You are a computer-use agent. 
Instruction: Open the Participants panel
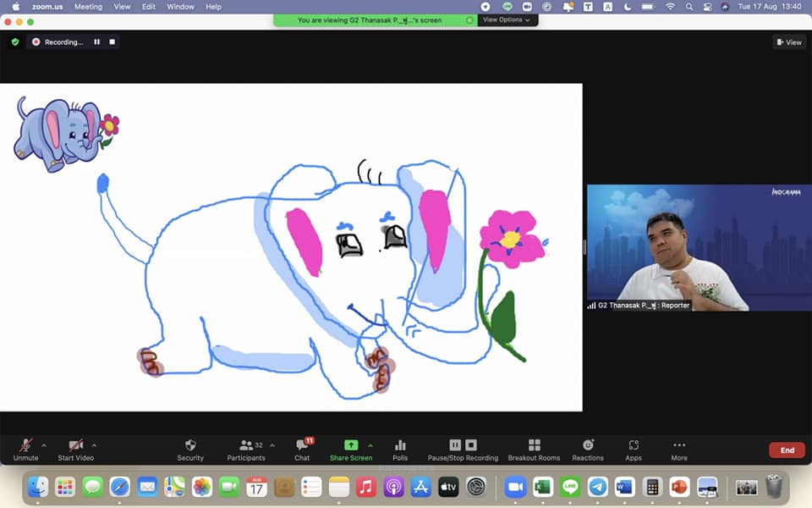click(x=246, y=445)
